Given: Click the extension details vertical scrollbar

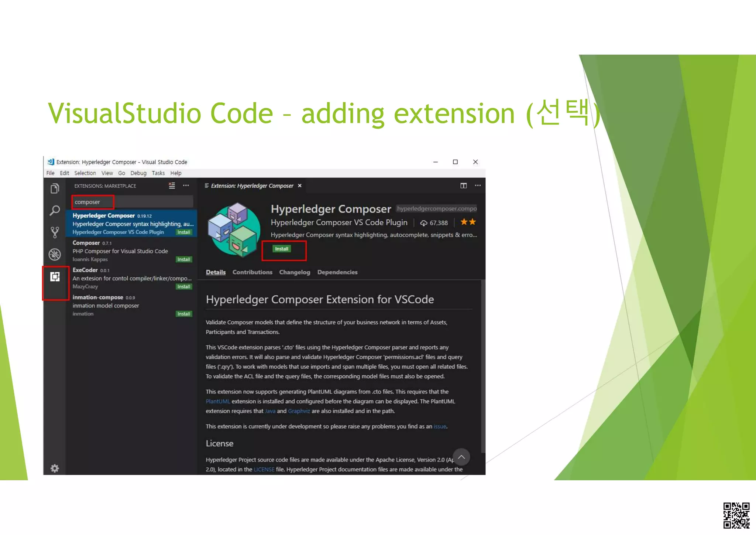Looking at the screenshot, I should (x=483, y=366).
